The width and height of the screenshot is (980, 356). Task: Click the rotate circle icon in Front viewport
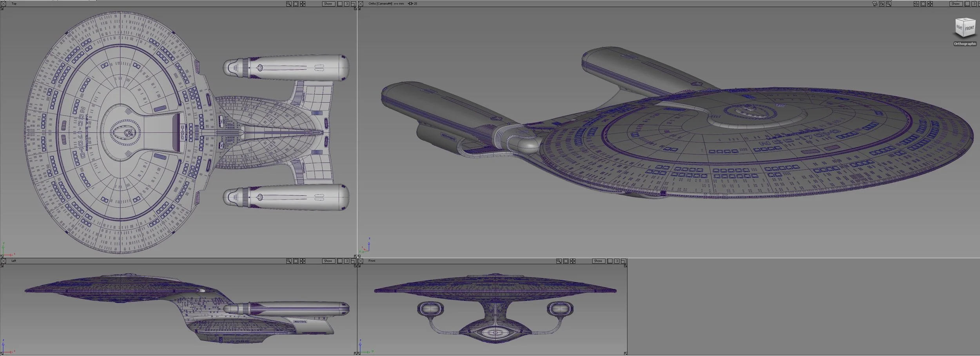click(x=566, y=261)
